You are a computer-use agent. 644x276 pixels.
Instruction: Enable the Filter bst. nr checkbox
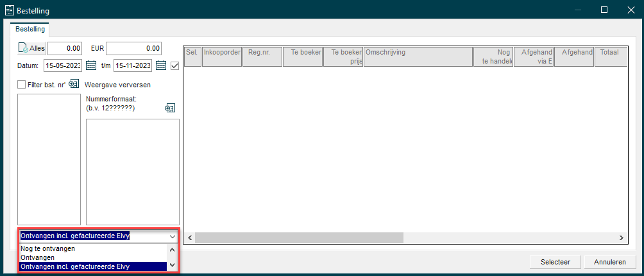pos(22,85)
